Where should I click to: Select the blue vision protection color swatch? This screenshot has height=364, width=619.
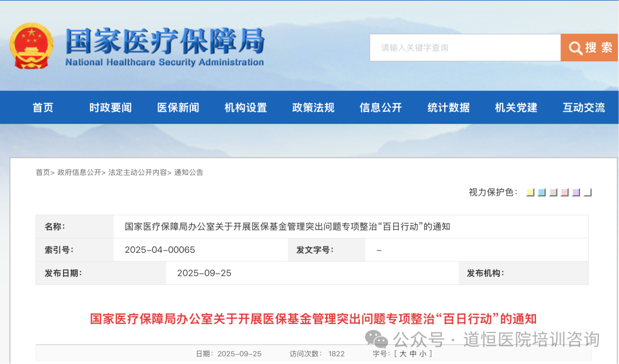click(541, 191)
